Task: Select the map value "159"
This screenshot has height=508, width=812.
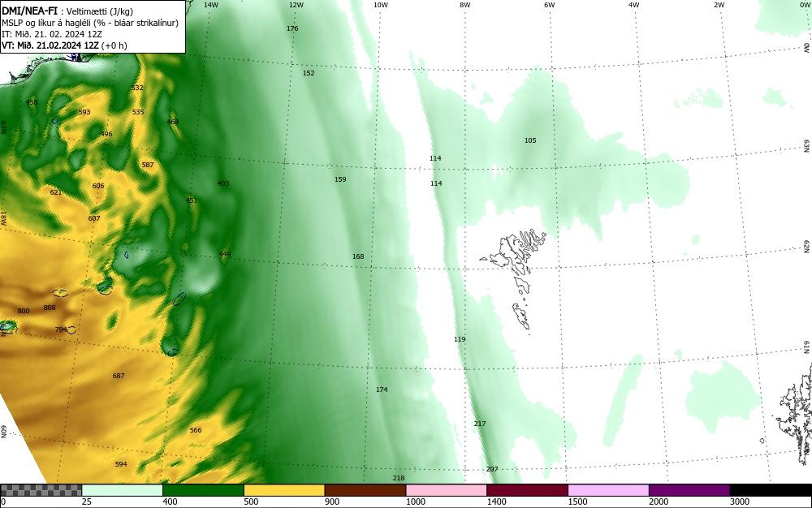Action: click(x=340, y=179)
